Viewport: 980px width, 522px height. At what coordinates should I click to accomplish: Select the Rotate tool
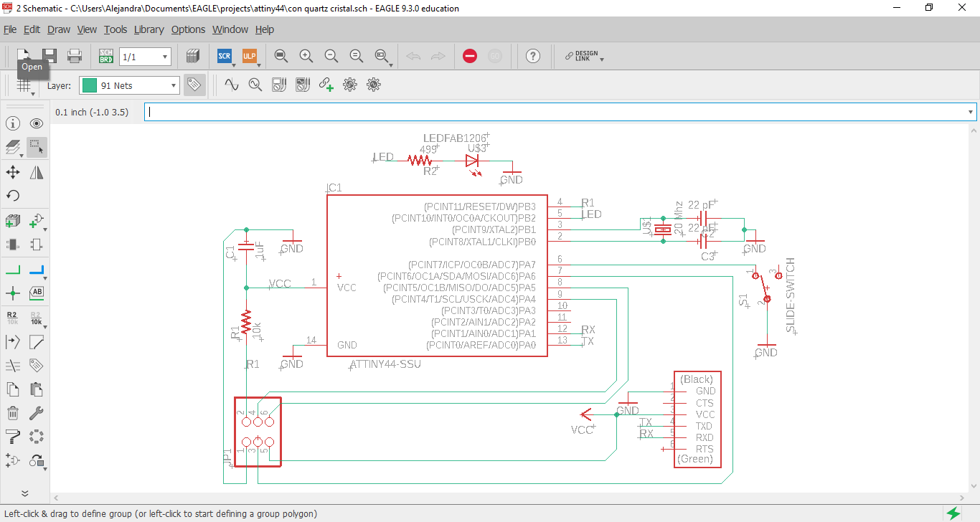coord(12,196)
